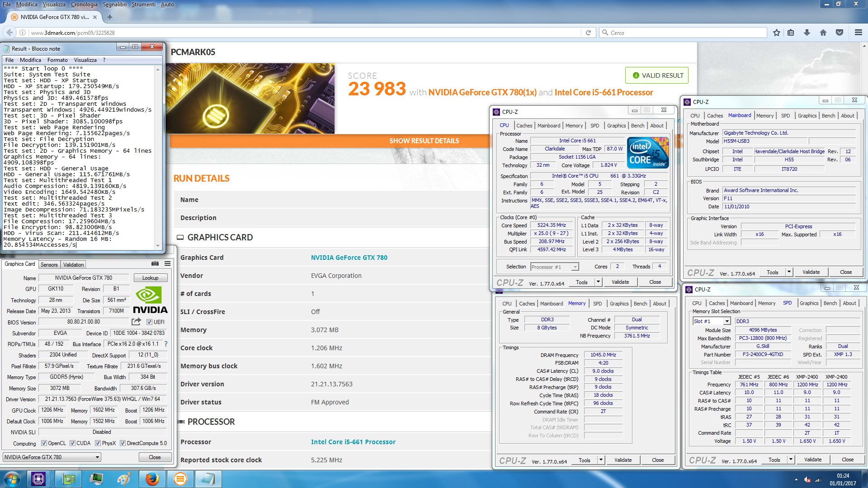
Task: Reload the 3dmark page
Action: (588, 33)
